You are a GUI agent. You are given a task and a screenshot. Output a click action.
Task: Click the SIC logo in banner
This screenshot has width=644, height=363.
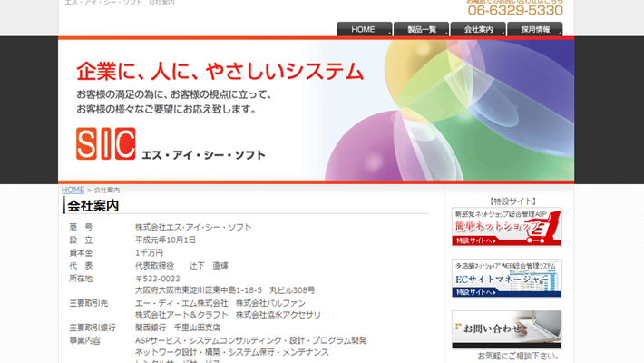coord(105,143)
